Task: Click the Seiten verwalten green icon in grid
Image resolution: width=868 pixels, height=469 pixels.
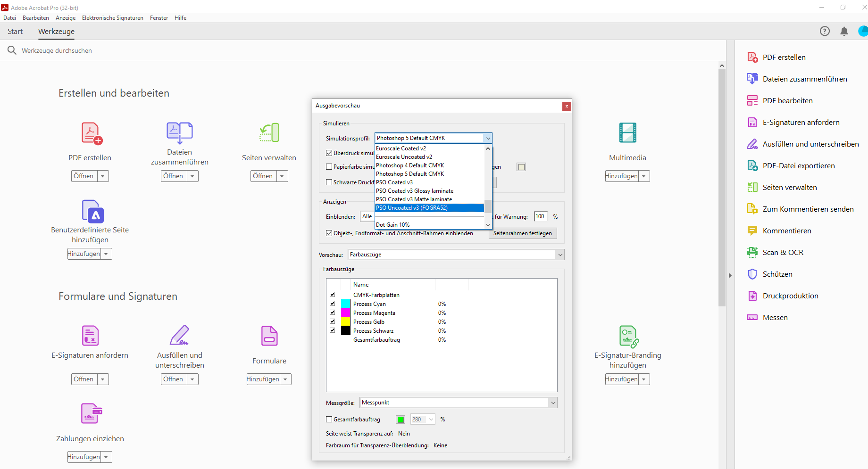Action: click(x=269, y=132)
